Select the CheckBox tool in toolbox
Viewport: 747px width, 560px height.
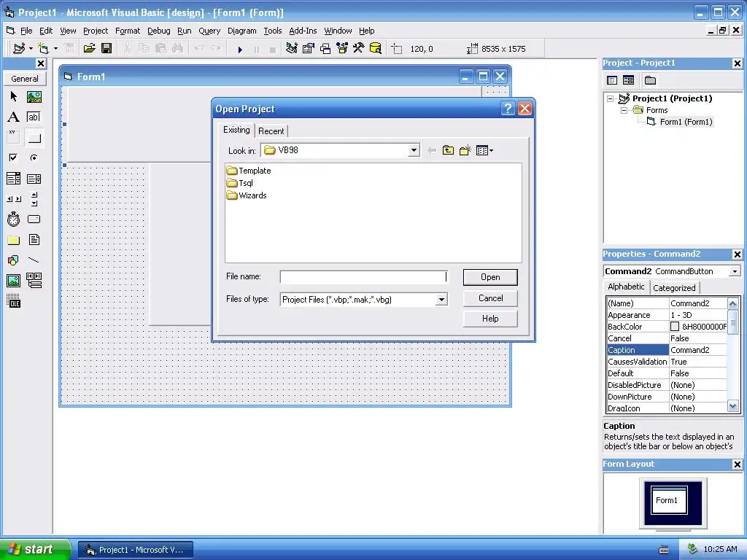(x=13, y=157)
